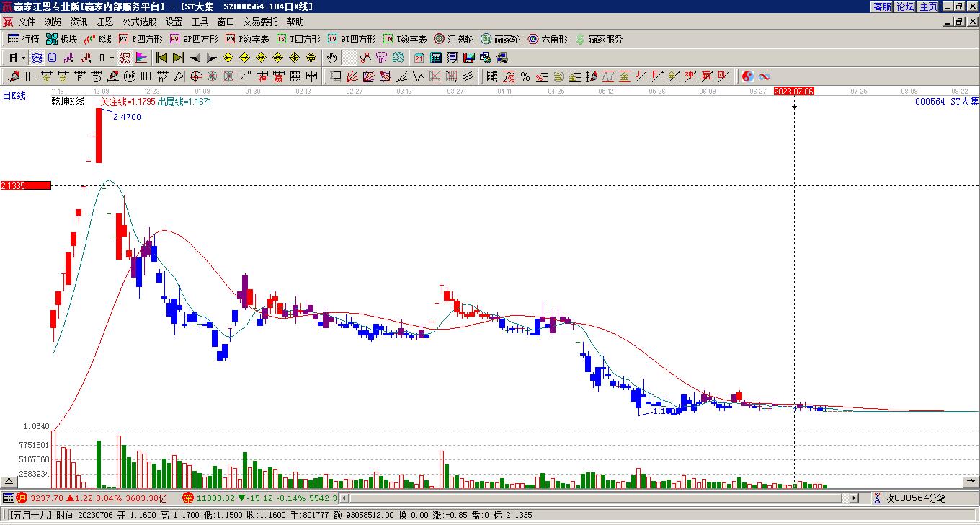Select the percent sign tool
980x525 pixels.
[525, 76]
